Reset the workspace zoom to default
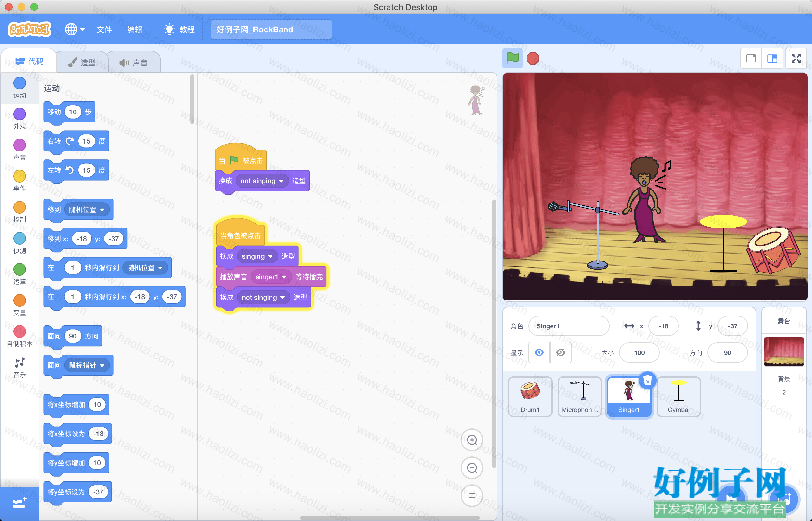812x521 pixels. (472, 496)
